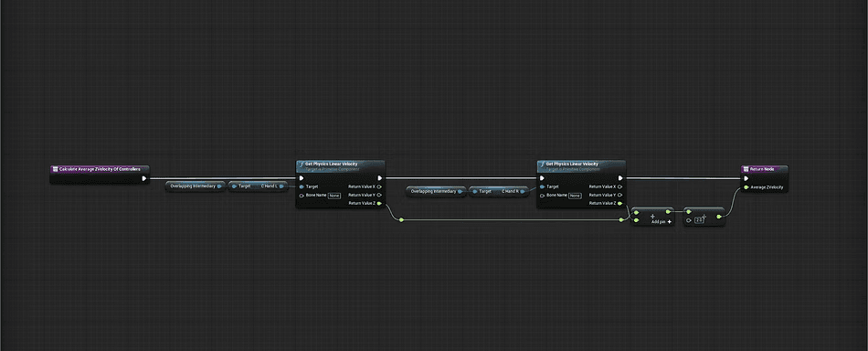Click output pin of Overlapping Intermediary feeding C Hand R

coord(460,191)
